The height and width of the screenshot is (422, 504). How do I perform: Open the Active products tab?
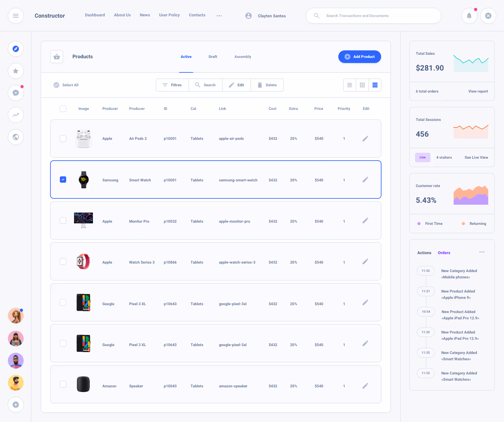[x=186, y=57]
